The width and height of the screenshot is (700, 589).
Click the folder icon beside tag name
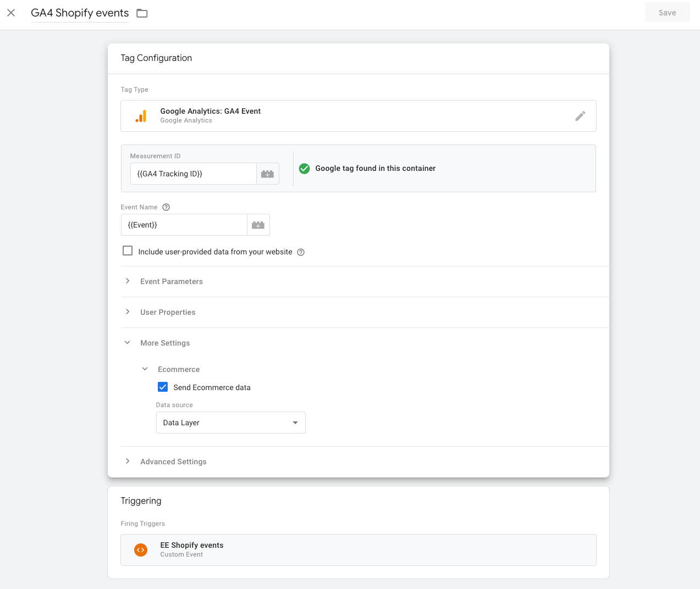pyautogui.click(x=142, y=13)
